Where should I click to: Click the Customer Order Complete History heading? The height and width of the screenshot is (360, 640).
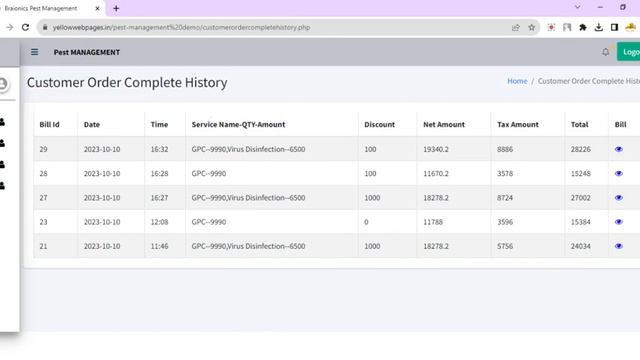(x=127, y=82)
